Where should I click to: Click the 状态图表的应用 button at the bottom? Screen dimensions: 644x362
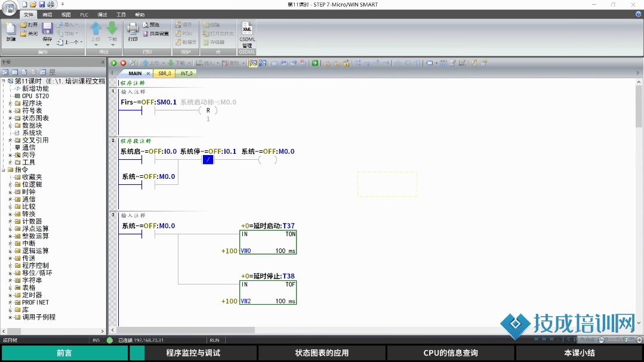pos(322,353)
